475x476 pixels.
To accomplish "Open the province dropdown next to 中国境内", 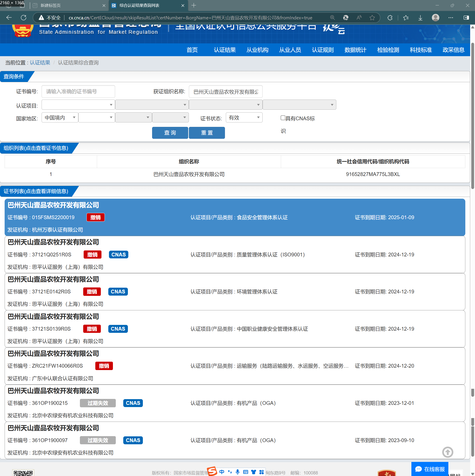I will pyautogui.click(x=97, y=118).
